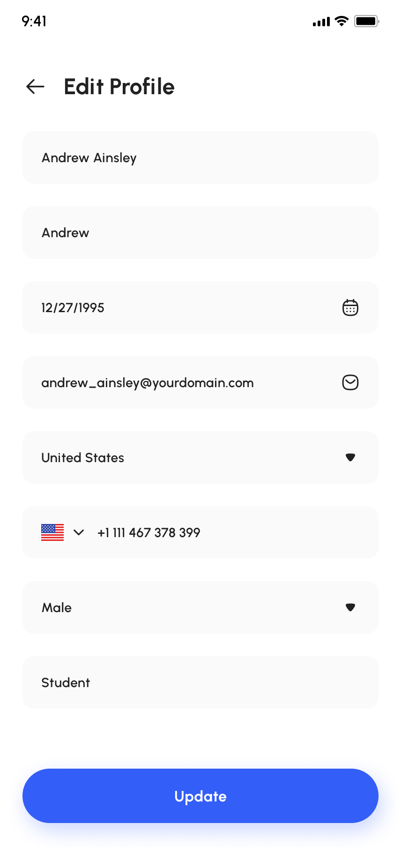The height and width of the screenshot is (868, 401).
Task: Focus the nickname field containing Andrew
Action: tap(200, 232)
